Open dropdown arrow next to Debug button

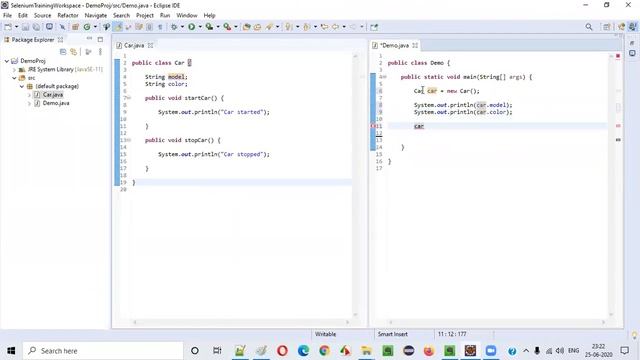point(182,27)
